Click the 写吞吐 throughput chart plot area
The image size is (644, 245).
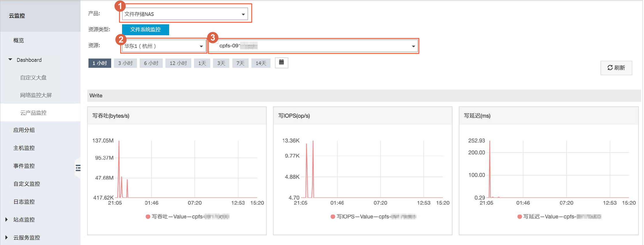[186, 169]
